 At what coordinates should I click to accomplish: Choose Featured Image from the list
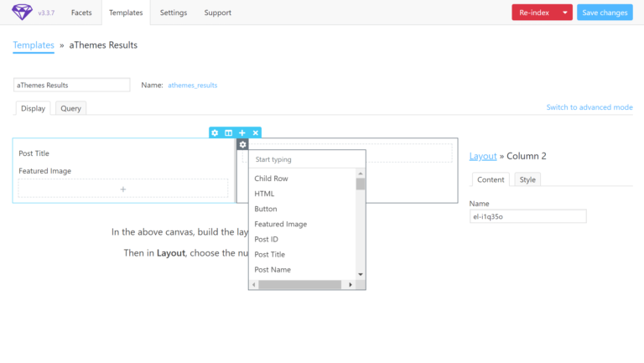click(x=280, y=224)
